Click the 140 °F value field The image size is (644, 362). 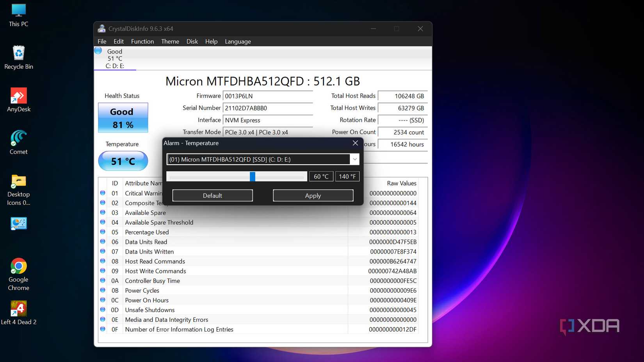coord(347,176)
